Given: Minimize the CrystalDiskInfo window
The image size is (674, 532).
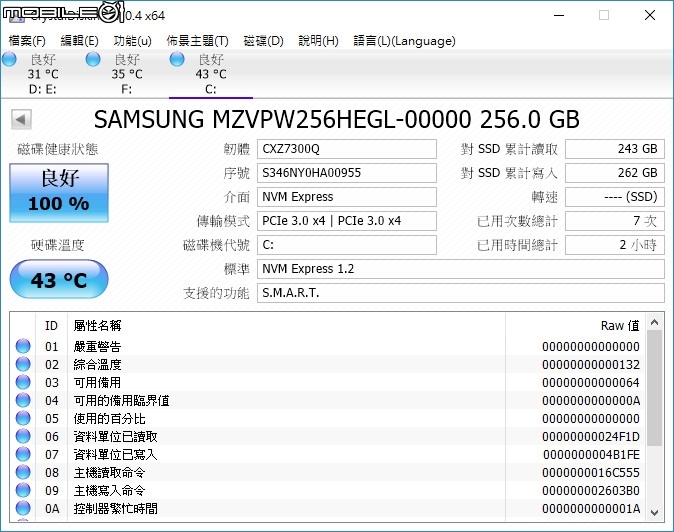Looking at the screenshot, I should [x=559, y=15].
